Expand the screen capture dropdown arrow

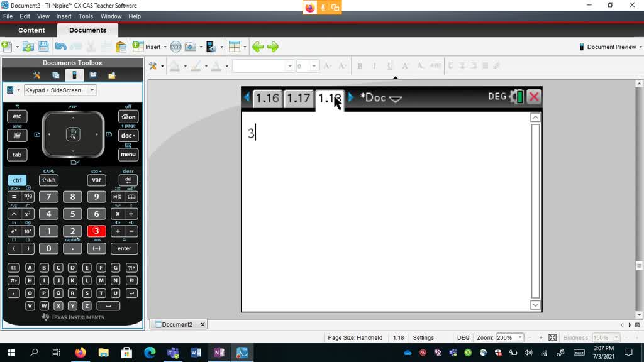tap(201, 47)
